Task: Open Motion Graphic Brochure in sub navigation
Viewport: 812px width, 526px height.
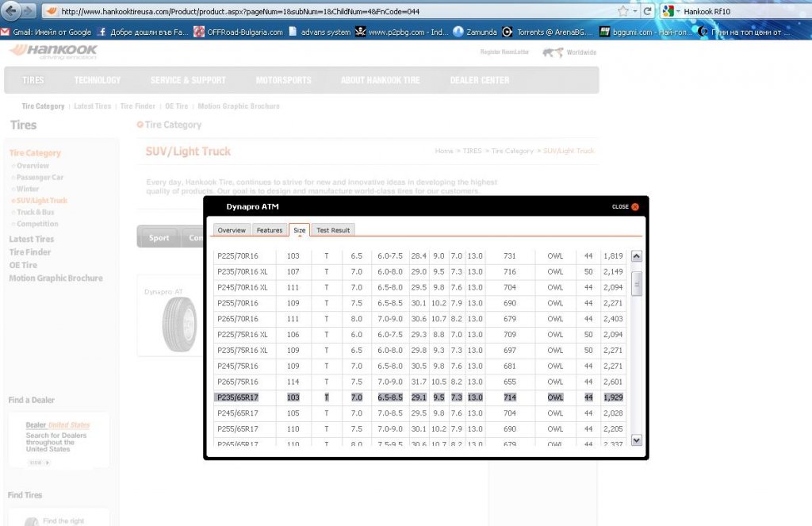Action: click(238, 106)
